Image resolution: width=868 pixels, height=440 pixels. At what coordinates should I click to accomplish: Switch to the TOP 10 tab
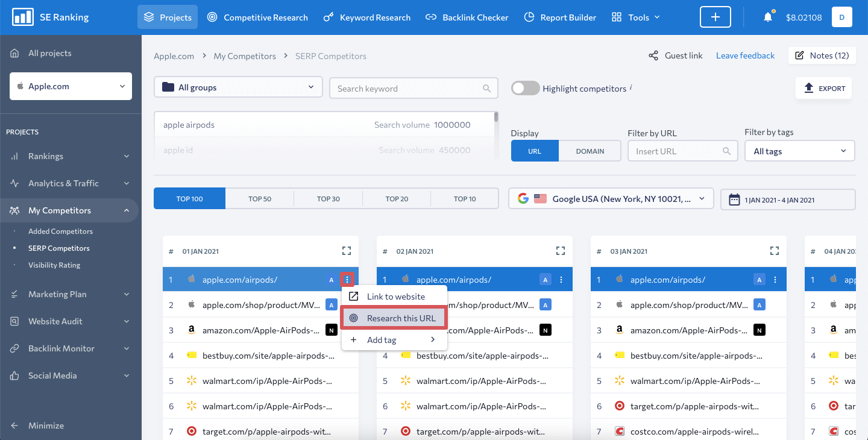(x=465, y=198)
